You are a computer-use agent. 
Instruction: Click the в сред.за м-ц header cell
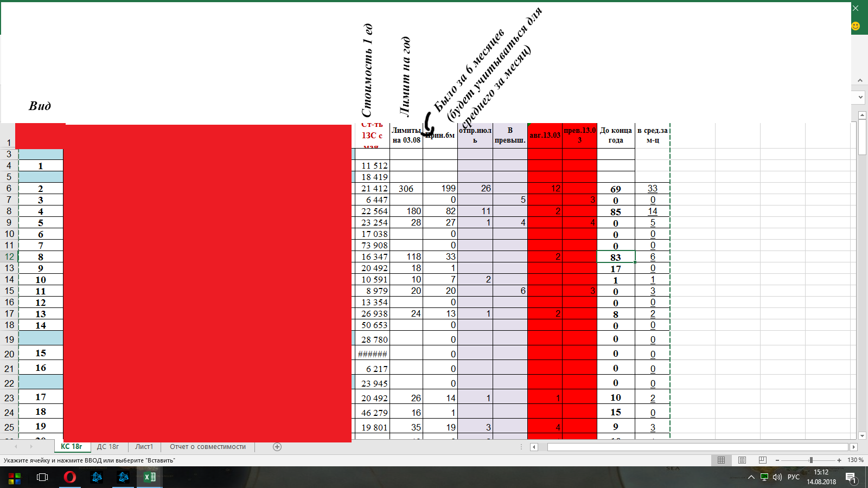click(x=653, y=136)
